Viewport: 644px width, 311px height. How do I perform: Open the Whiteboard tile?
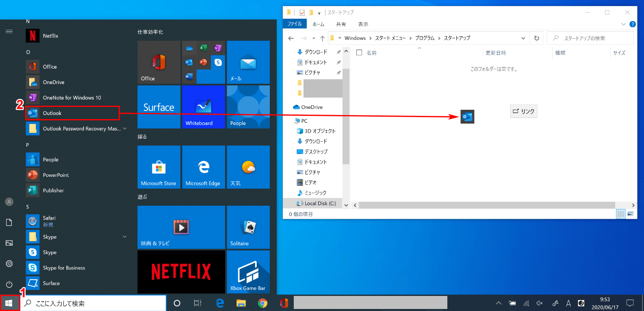coord(204,107)
